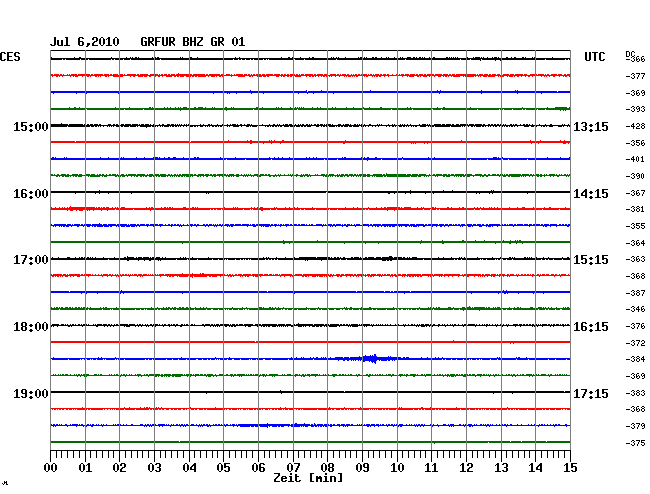The height and width of the screenshot is (494, 650).
Task: Select the '09' minute axis label
Action: click(x=362, y=468)
